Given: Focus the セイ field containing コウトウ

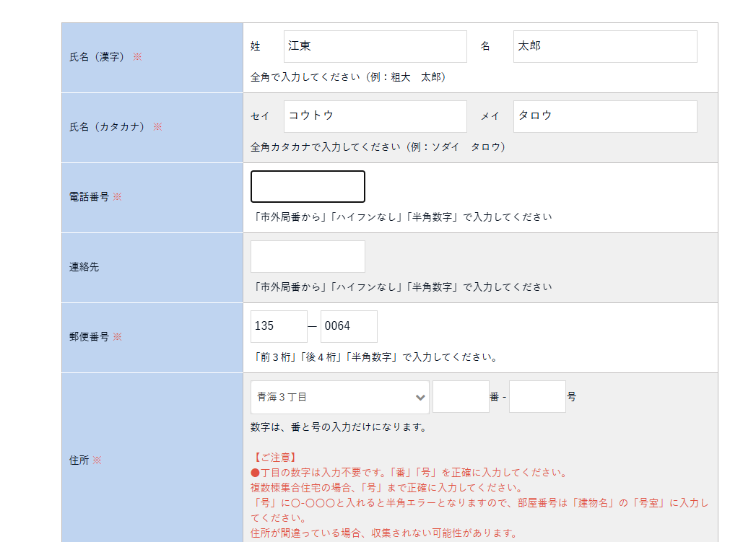Looking at the screenshot, I should click(375, 116).
